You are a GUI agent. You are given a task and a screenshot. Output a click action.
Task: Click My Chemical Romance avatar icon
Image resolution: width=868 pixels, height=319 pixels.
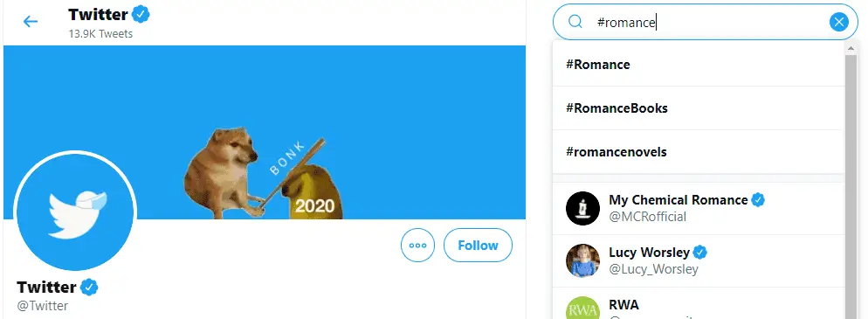(582, 208)
